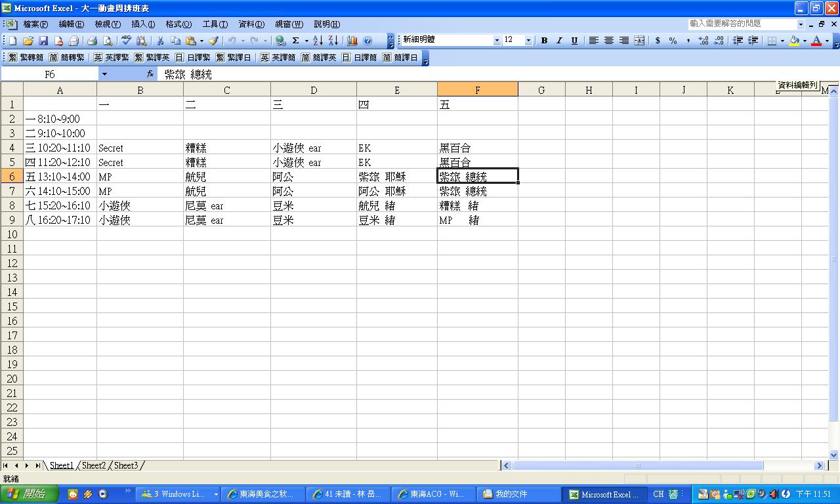Switch to the Sheet2 tab
Image resolution: width=840 pixels, height=504 pixels.
[93, 465]
